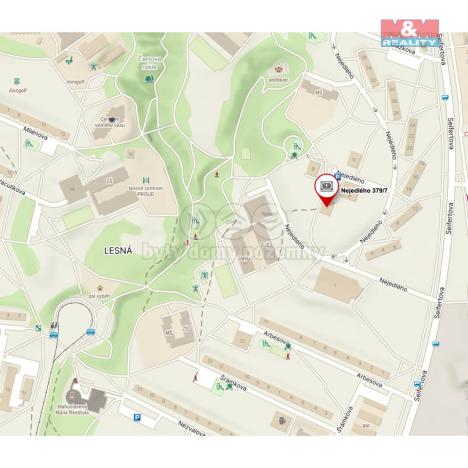Viewport: 468px width, 468px height.
Task: Click the veterinář icon in park
Action: (x=278, y=70)
